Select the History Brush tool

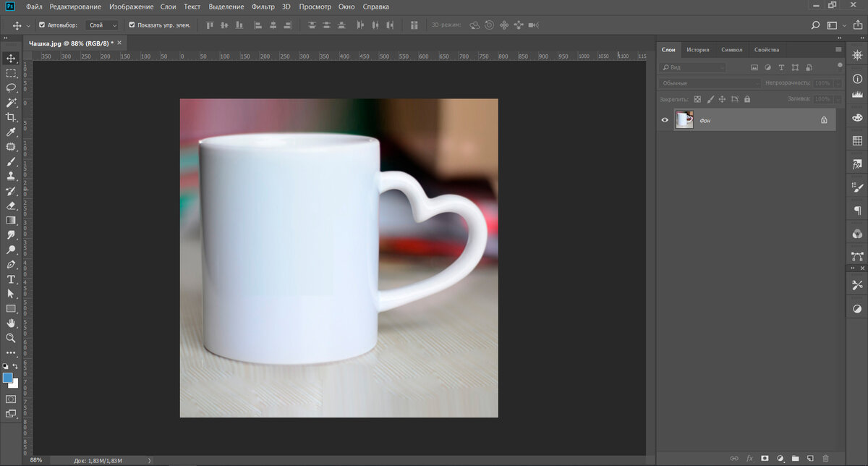(11, 191)
